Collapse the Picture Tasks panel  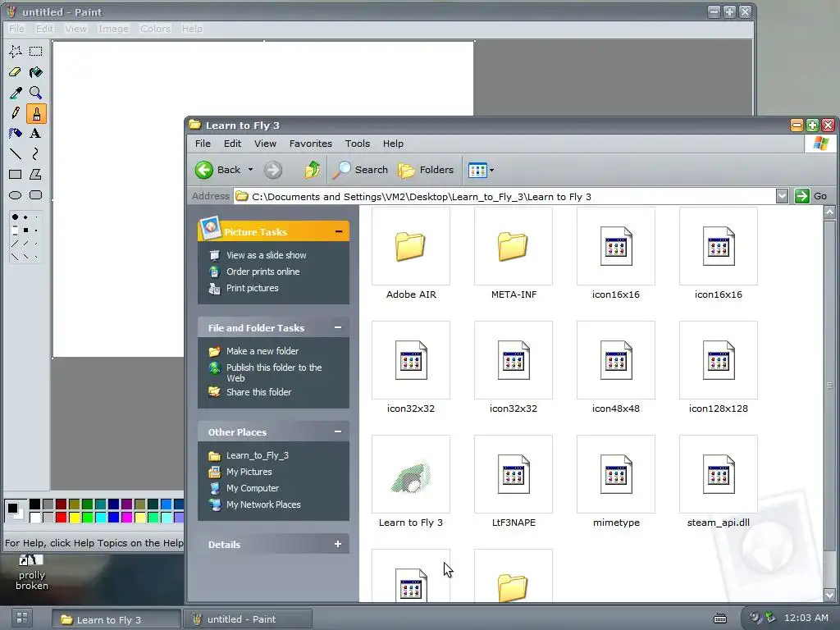[x=339, y=231]
